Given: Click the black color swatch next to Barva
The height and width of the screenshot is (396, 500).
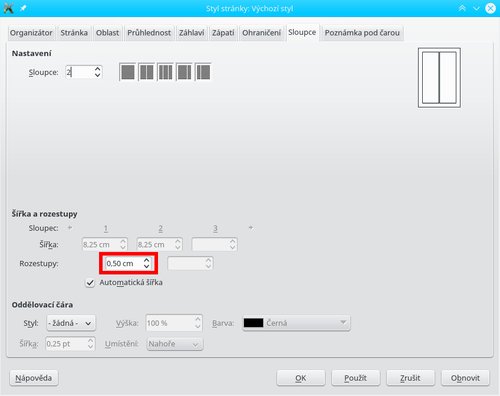Looking at the screenshot, I should [x=253, y=323].
